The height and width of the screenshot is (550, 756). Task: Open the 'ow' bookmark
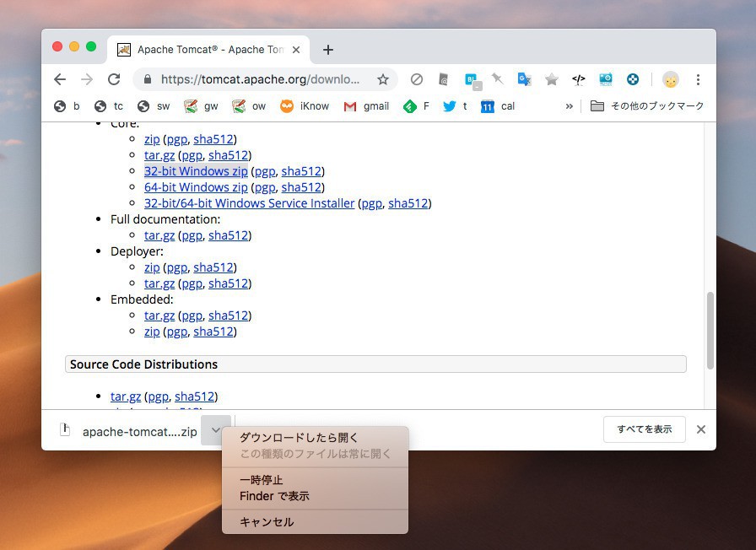(249, 106)
